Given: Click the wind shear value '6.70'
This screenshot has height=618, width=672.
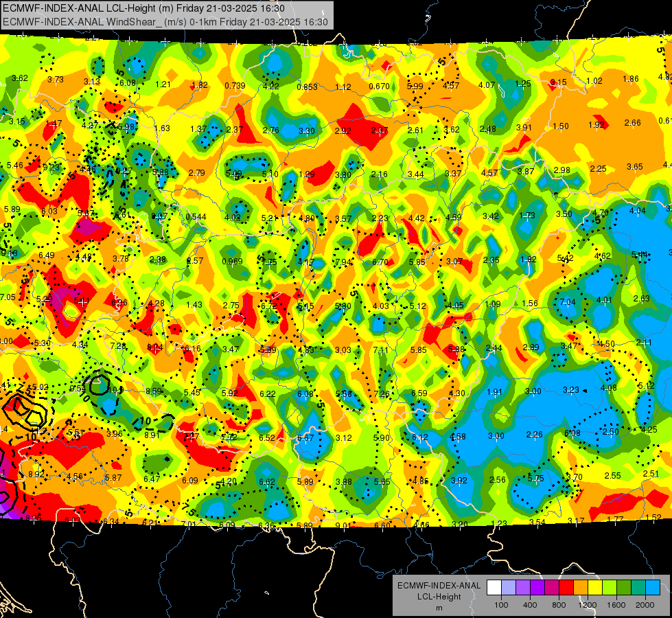Looking at the screenshot, I should pyautogui.click(x=380, y=262).
